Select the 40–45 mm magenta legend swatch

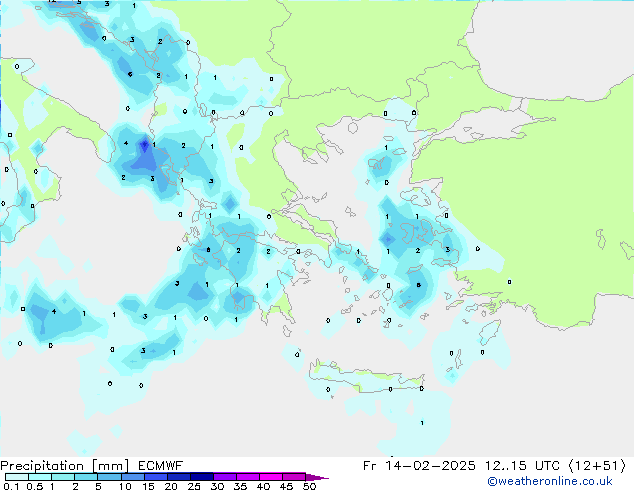271,477
